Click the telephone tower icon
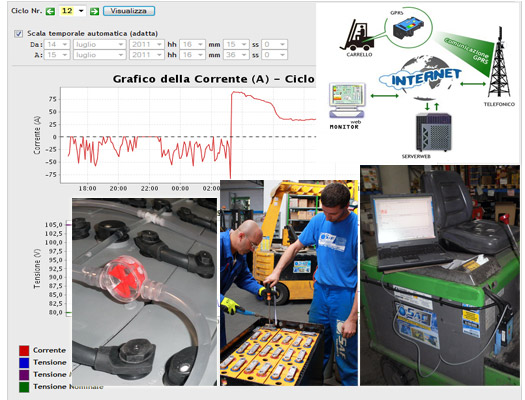Screen dimensions: 525x400 click(499, 63)
